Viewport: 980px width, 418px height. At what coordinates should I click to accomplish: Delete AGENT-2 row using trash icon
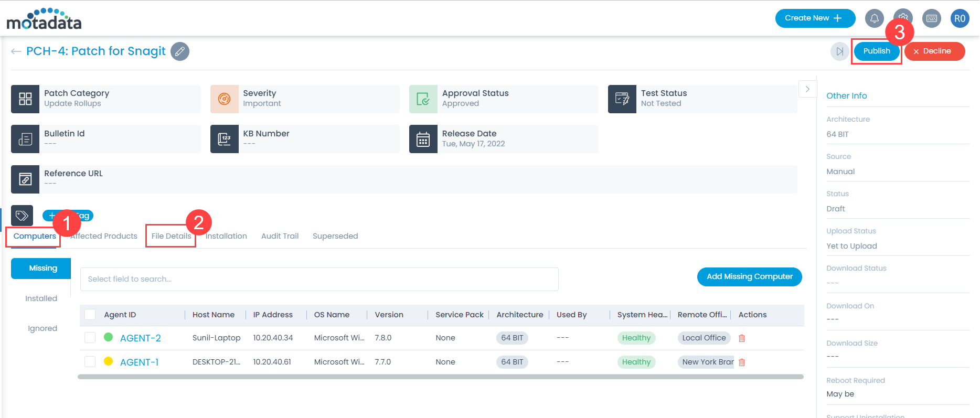click(x=742, y=338)
